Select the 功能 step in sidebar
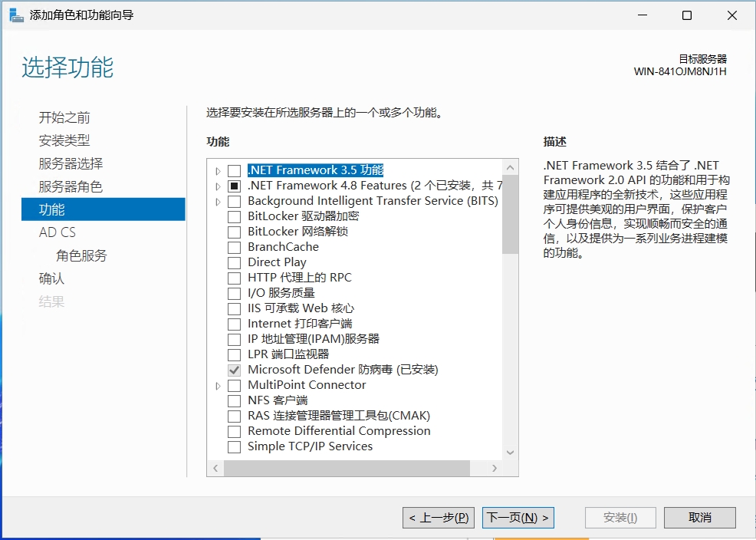 (x=104, y=209)
